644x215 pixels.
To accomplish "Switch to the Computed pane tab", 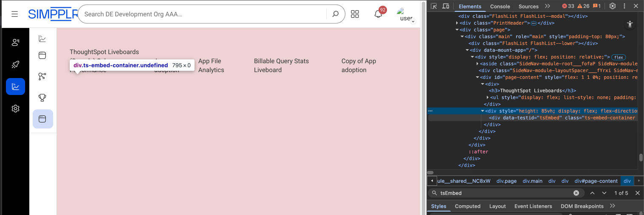I will (467, 206).
